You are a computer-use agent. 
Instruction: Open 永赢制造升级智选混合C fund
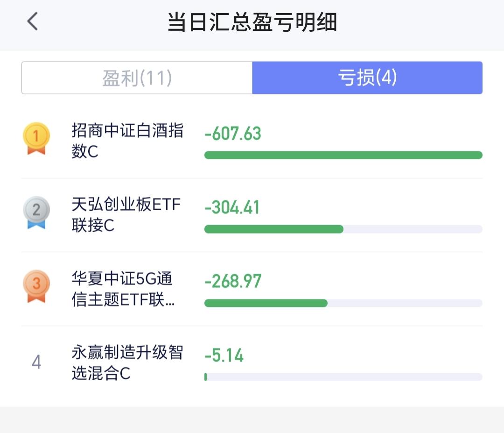click(x=127, y=363)
